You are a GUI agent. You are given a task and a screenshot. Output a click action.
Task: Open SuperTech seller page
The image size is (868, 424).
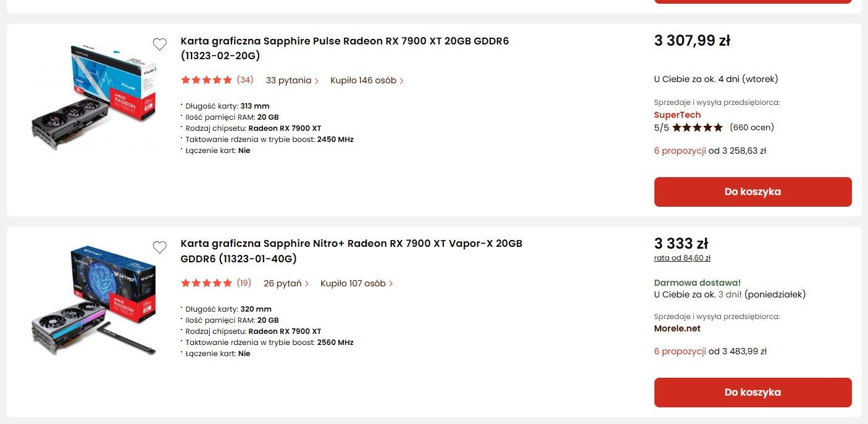[677, 115]
